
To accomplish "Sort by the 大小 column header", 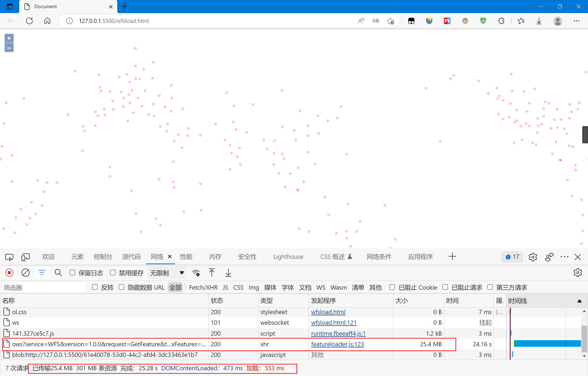I will click(x=418, y=301).
